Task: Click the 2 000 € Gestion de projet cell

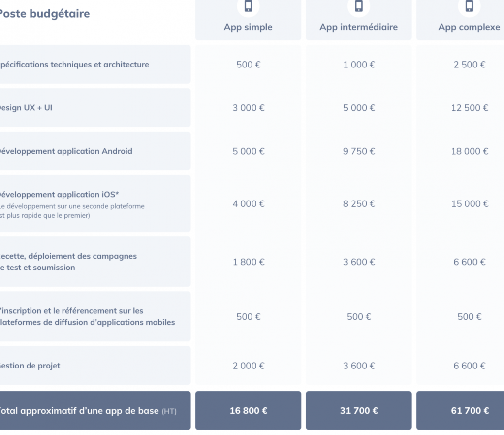Action: [249, 366]
